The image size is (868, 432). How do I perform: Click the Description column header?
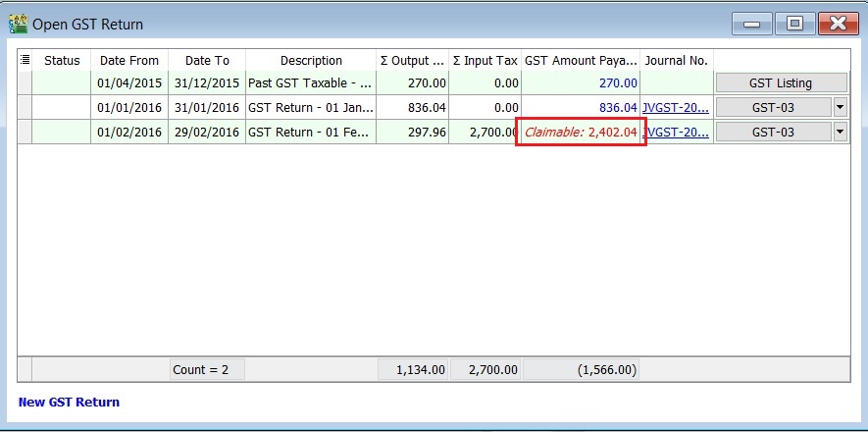310,61
